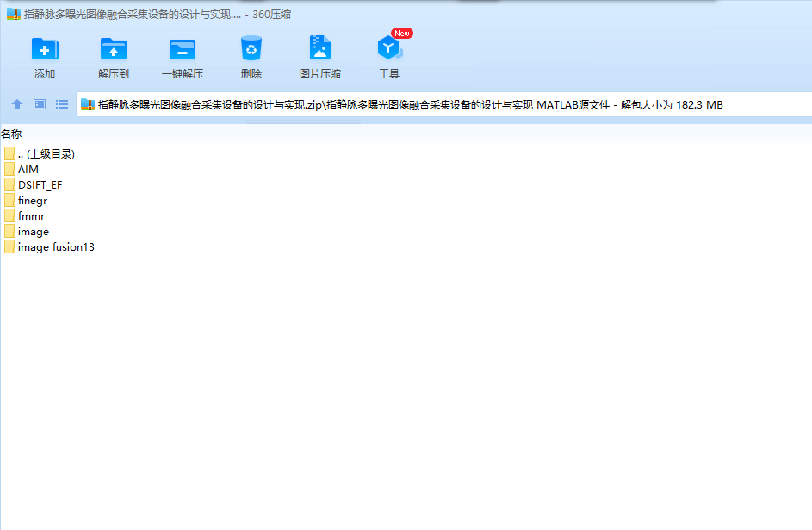Click the folder icon beside AIM
Viewport: 812px width, 530px height.
(9, 170)
